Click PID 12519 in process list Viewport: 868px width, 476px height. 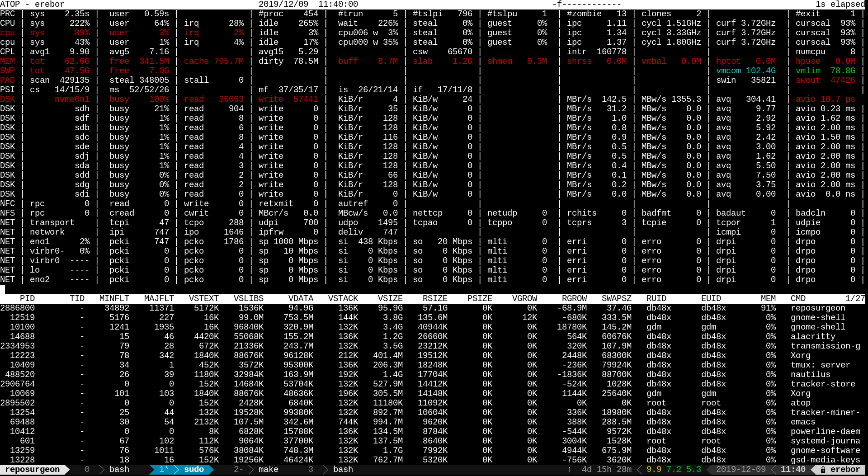point(22,318)
